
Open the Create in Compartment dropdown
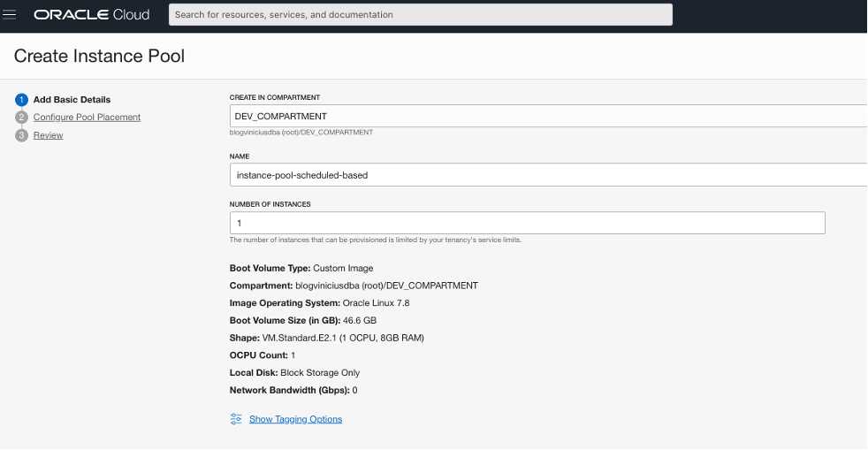tap(548, 117)
